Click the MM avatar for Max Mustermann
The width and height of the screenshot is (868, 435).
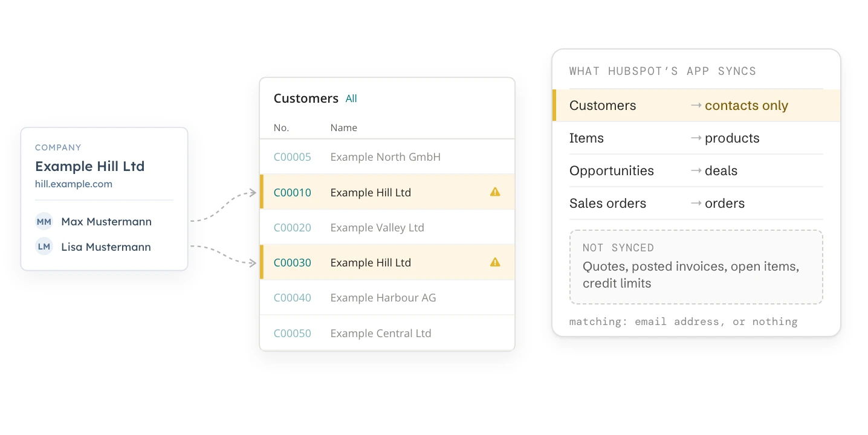(x=44, y=222)
